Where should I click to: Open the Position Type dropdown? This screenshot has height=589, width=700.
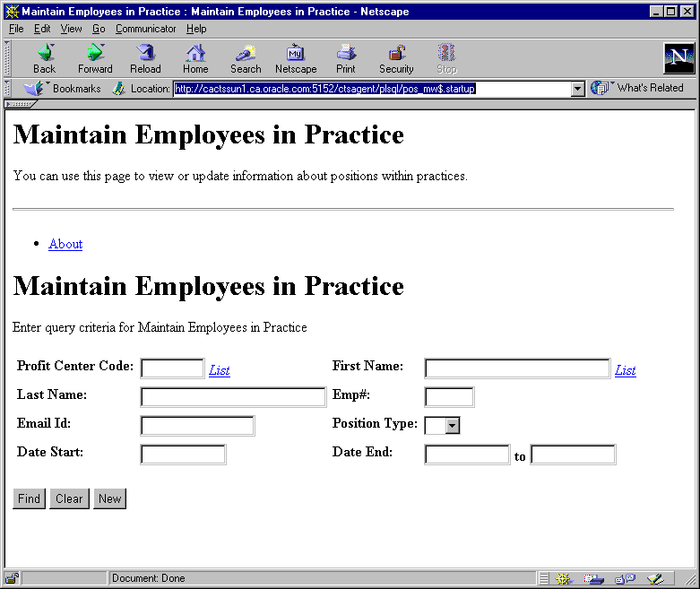[452, 426]
